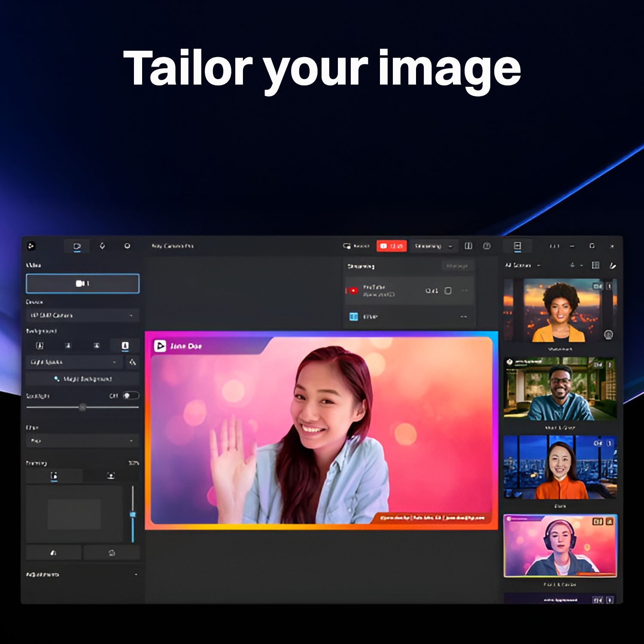Open the Filter dropdown
Screen dimensions: 644x644
pyautogui.click(x=82, y=441)
